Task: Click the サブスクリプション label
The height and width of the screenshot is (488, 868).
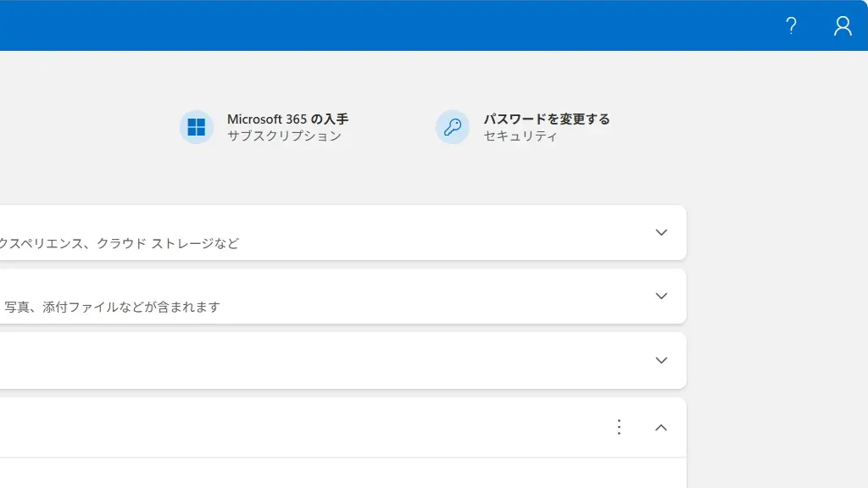Action: coord(284,136)
